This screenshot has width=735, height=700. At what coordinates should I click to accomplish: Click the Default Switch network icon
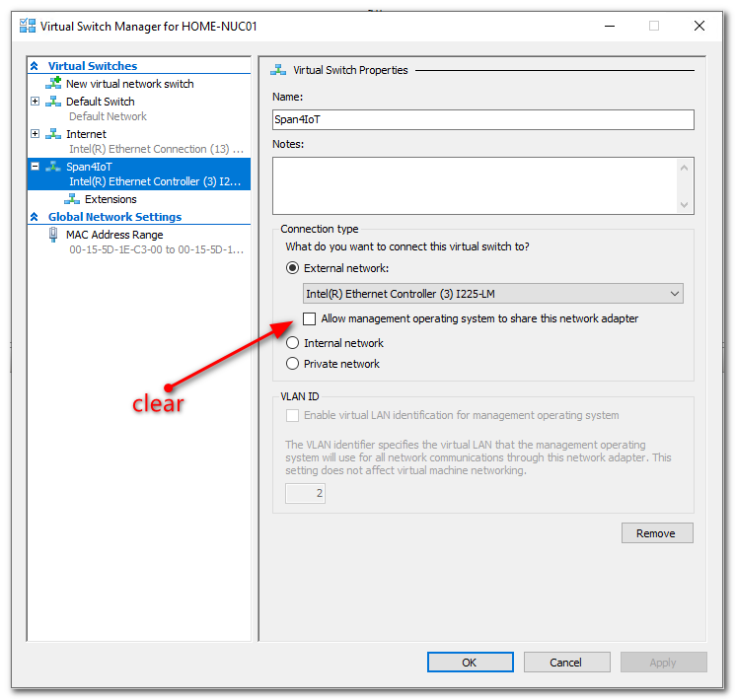point(53,102)
